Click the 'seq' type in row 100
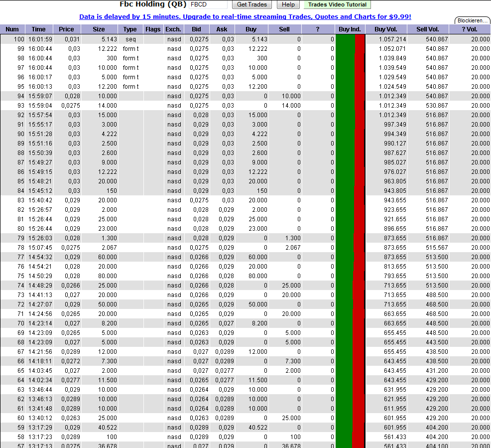491x448 pixels. click(x=130, y=39)
